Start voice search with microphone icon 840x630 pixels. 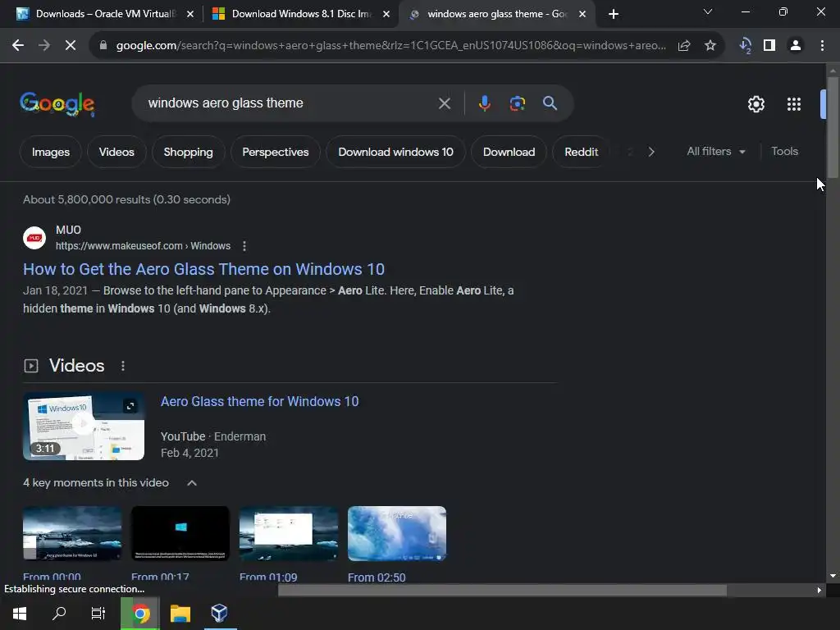point(484,103)
